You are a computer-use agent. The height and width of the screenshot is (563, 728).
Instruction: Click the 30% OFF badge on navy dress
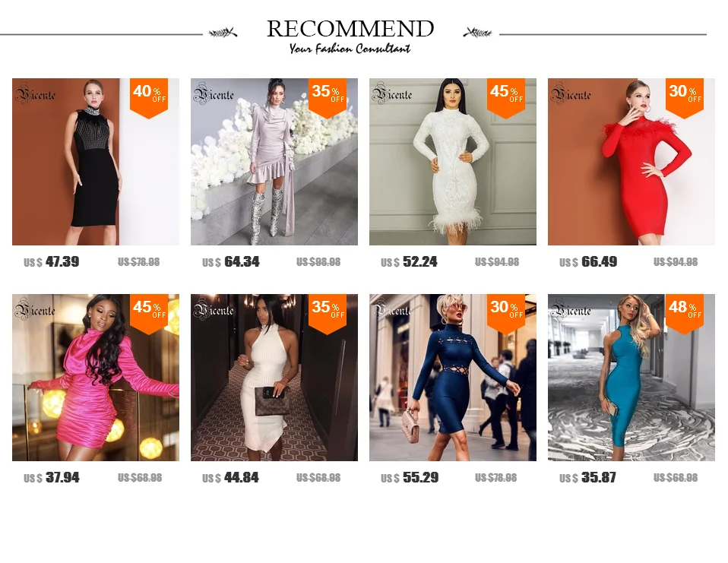click(x=505, y=314)
